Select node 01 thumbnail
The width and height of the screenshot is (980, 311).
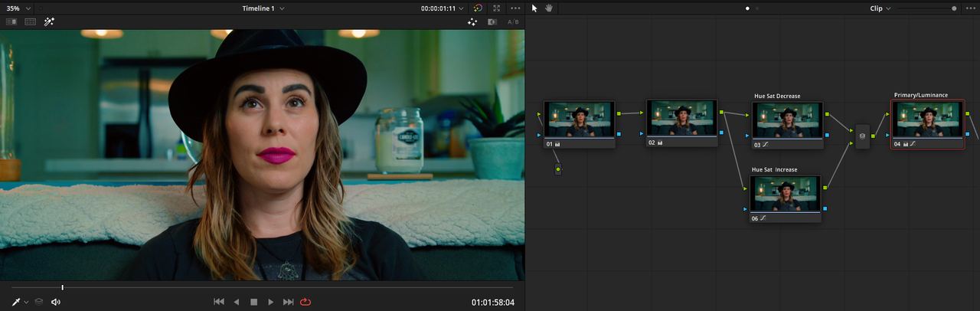click(x=579, y=119)
